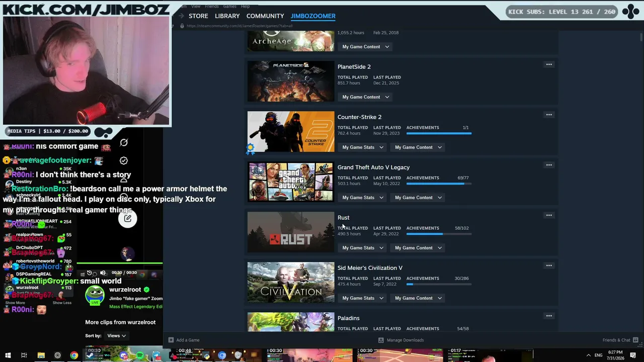This screenshot has width=644, height=362.
Task: Click the Counter-Strike 2 badge ribbon icon
Action: pyautogui.click(x=250, y=148)
